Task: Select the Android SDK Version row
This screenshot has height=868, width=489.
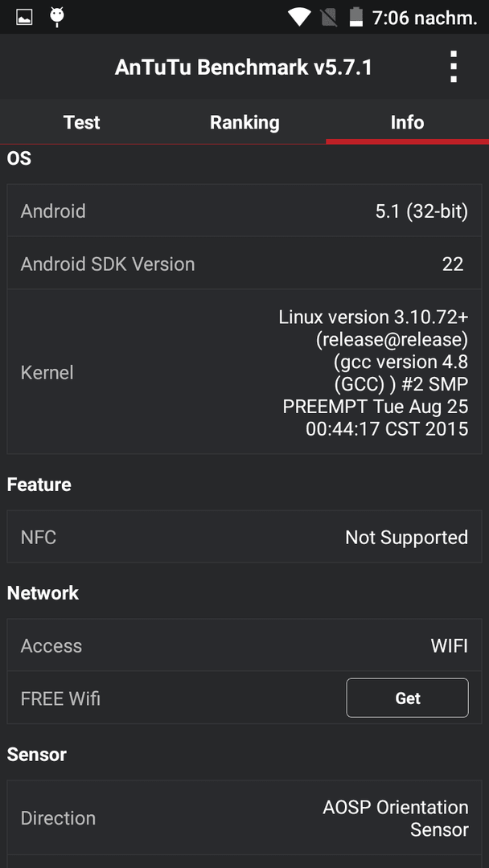Action: [244, 264]
